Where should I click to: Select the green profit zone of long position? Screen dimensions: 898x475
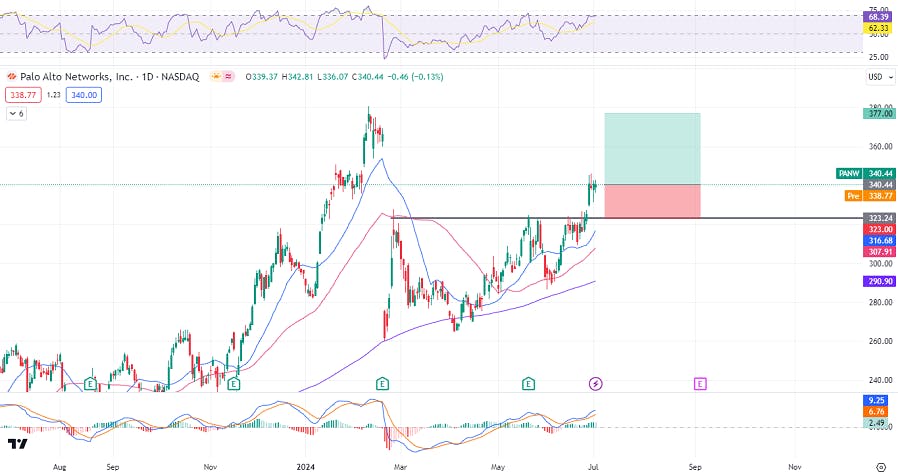pyautogui.click(x=652, y=148)
